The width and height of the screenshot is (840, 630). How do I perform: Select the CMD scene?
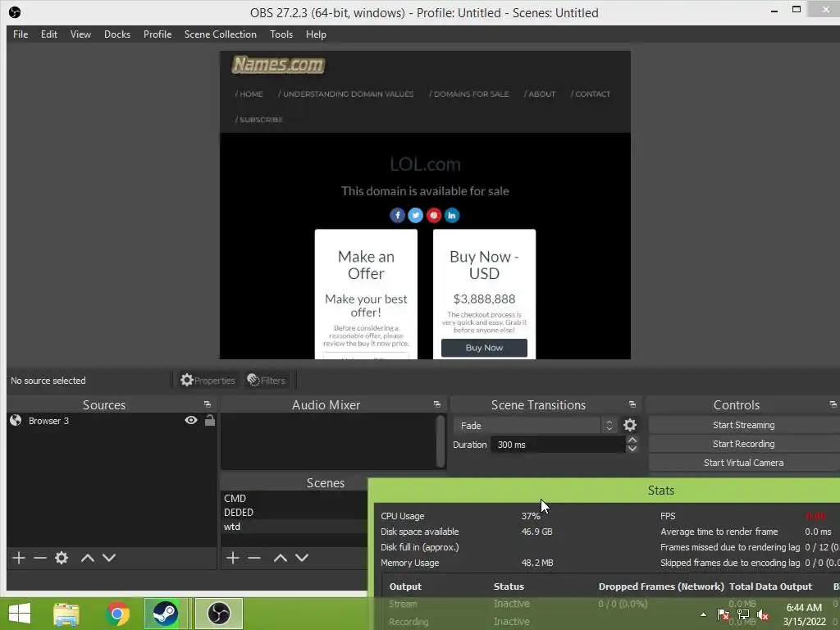pos(294,498)
